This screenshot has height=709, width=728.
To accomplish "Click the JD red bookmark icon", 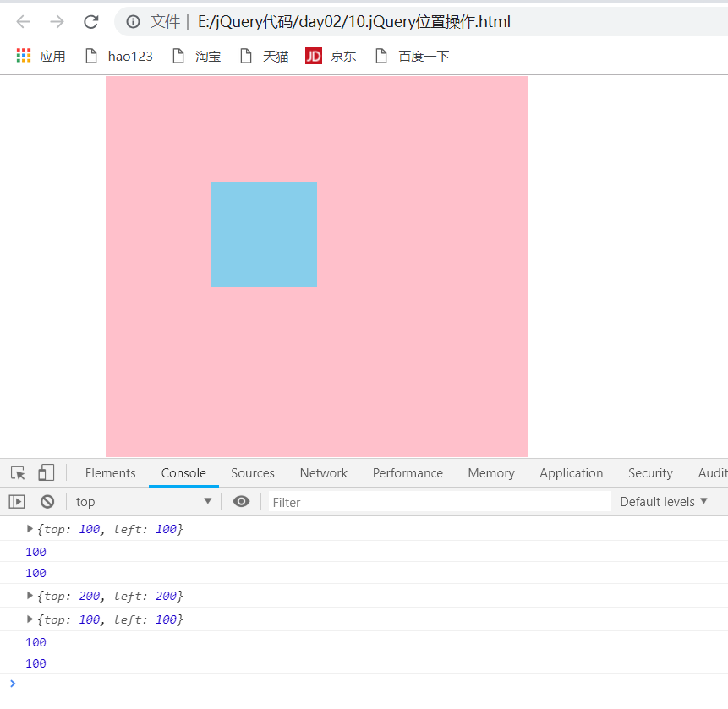I will tap(314, 56).
